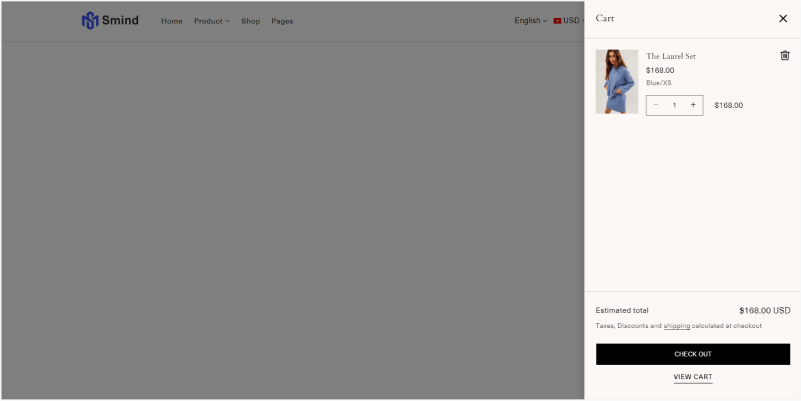801x401 pixels.
Task: Click the Product menu chevron arrow
Action: click(227, 21)
